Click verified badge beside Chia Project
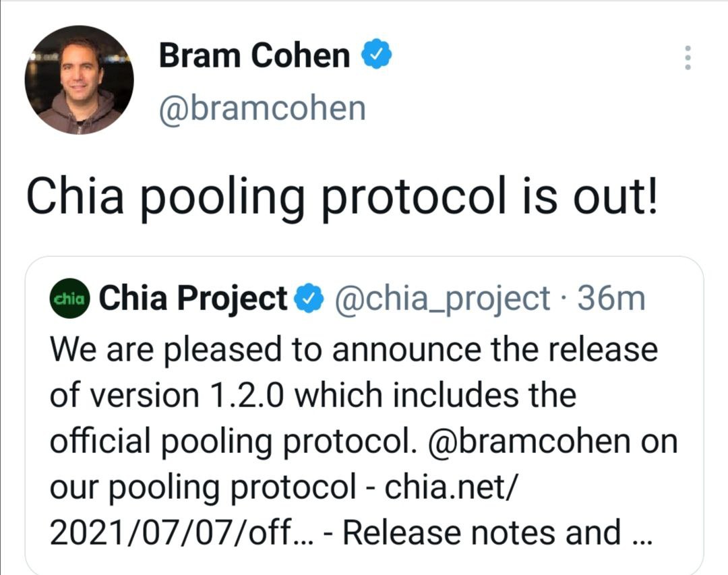The height and width of the screenshot is (575, 728). [x=311, y=299]
